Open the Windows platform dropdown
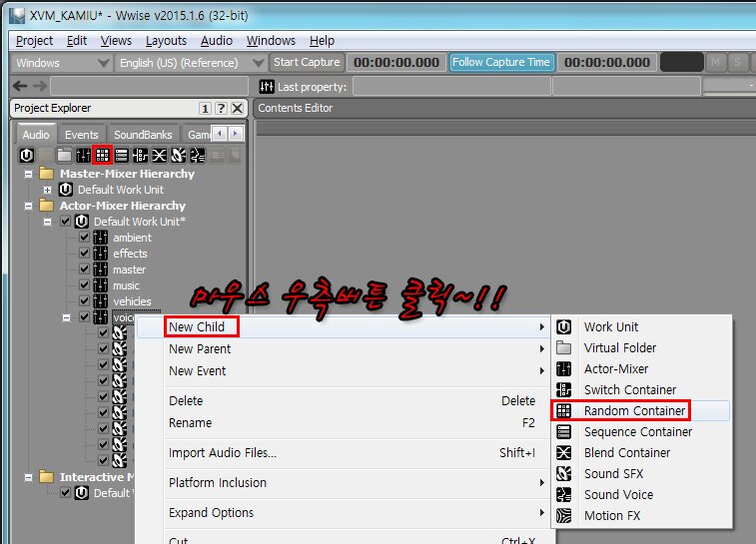Viewport: 756px width, 544px height. 61,63
